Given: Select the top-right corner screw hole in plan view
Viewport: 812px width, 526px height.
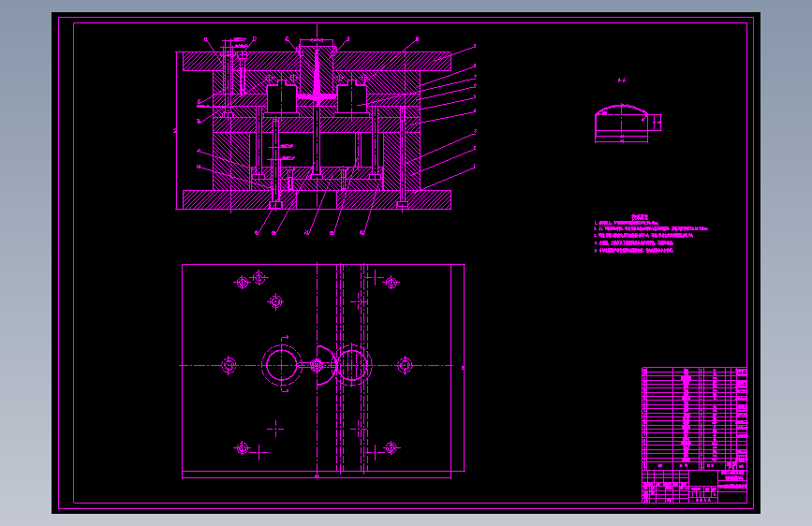Looking at the screenshot, I should (391, 283).
